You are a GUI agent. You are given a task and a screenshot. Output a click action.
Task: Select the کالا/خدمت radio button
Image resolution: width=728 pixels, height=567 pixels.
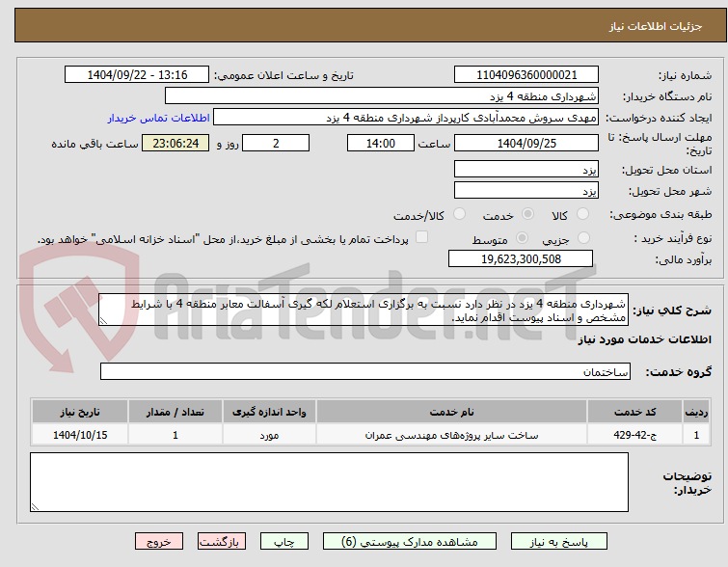coord(459,214)
